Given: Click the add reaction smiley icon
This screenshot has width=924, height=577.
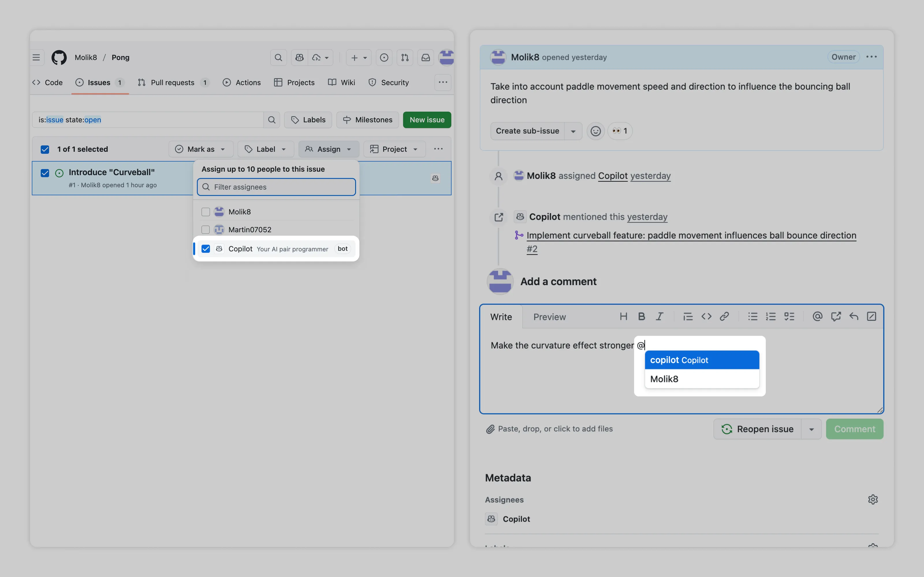Looking at the screenshot, I should point(595,131).
